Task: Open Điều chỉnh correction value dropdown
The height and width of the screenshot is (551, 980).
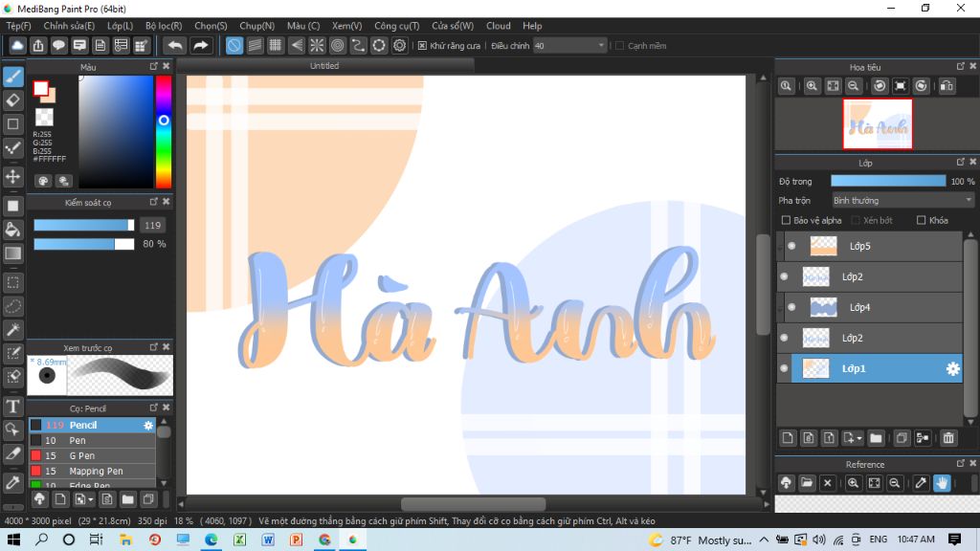Action: coord(569,46)
